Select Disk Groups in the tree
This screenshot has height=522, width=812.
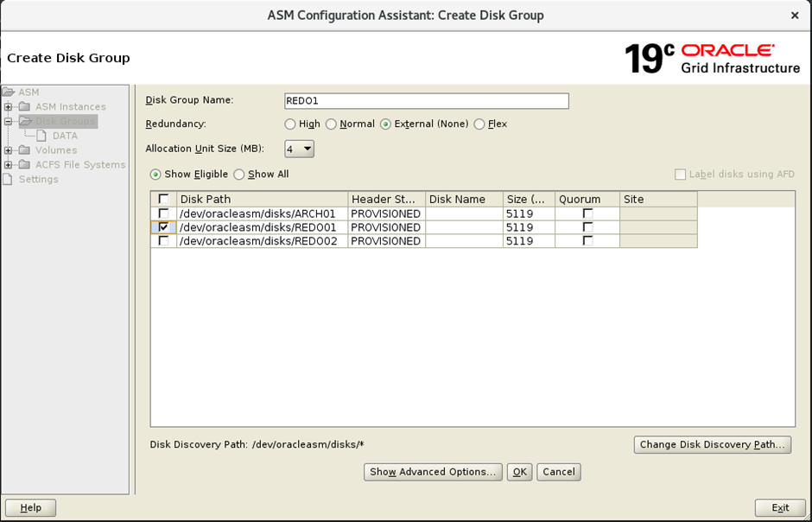pos(66,121)
